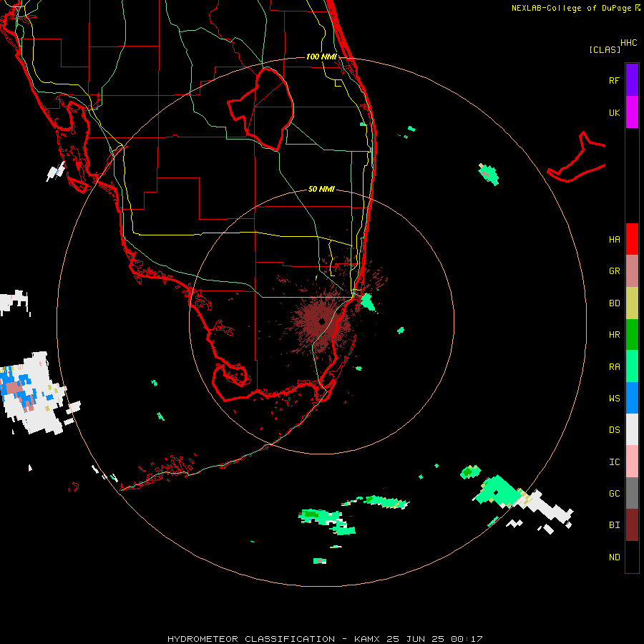Click the ND legend label
644x644 pixels.
point(614,557)
